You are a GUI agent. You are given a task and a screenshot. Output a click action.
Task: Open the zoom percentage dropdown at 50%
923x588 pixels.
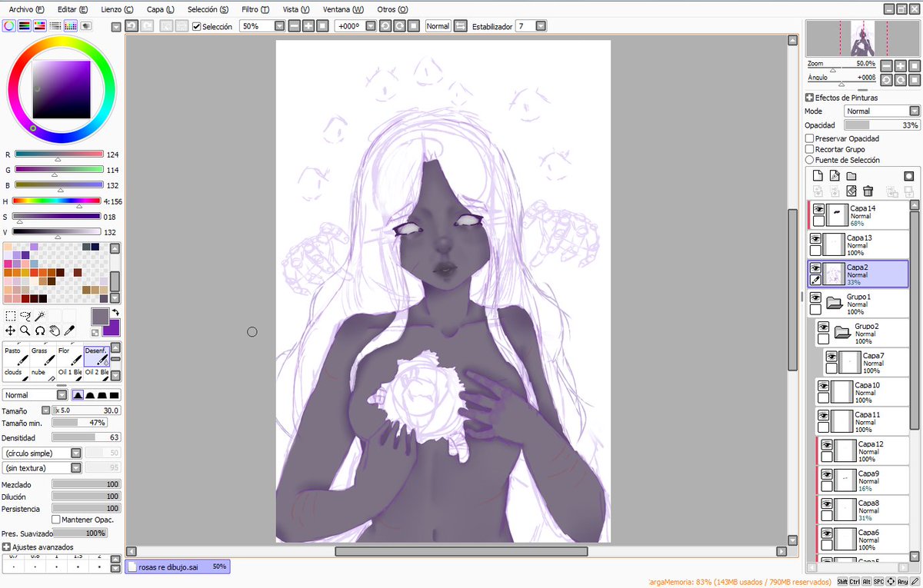(x=278, y=26)
